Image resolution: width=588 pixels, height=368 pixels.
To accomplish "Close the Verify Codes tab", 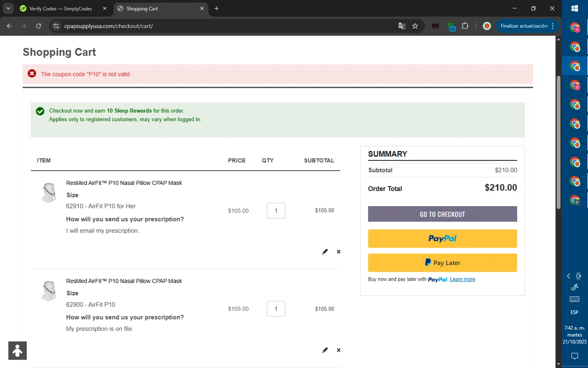I will 105,8.
